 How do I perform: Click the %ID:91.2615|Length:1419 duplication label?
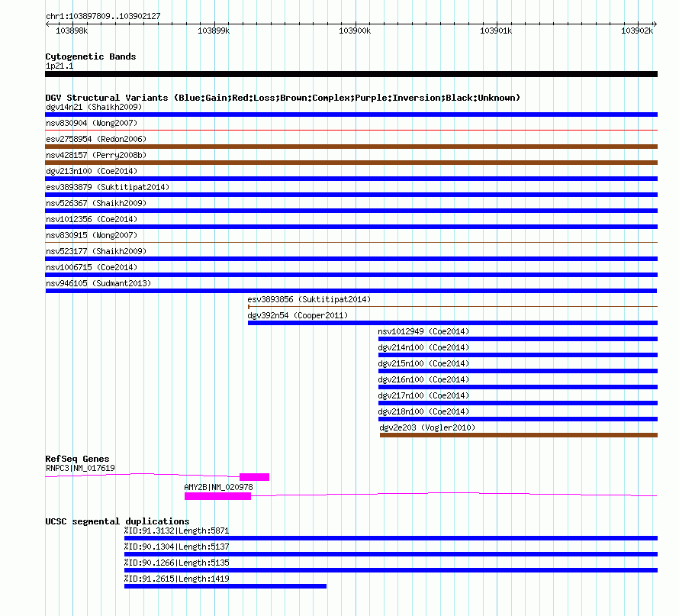tap(177, 579)
